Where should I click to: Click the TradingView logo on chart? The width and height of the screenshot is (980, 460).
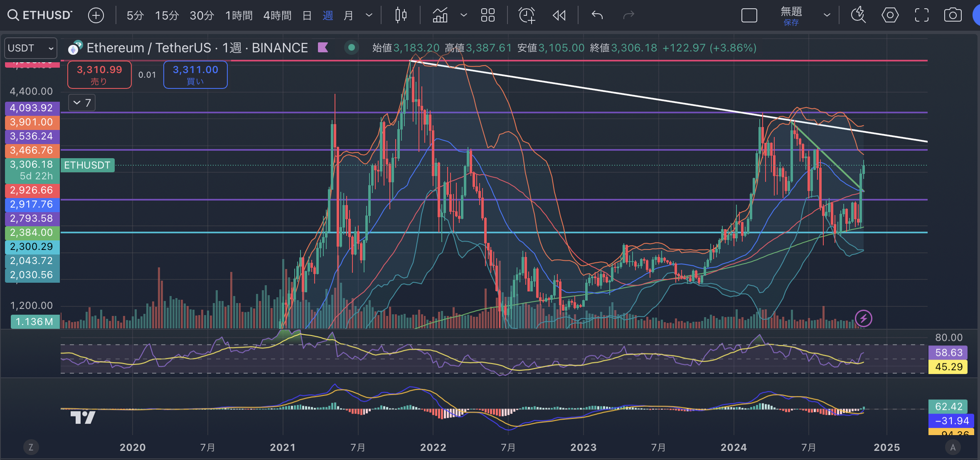pyautogui.click(x=83, y=417)
